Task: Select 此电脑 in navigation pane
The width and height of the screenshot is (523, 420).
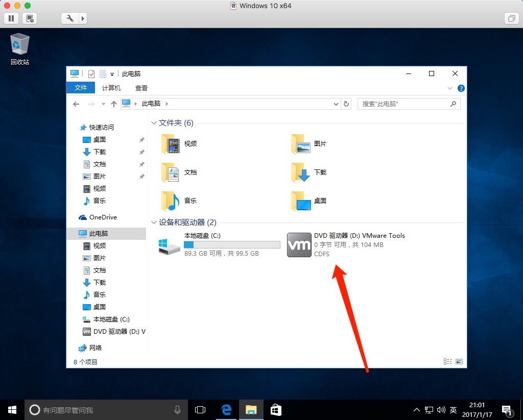Action: pos(106,233)
